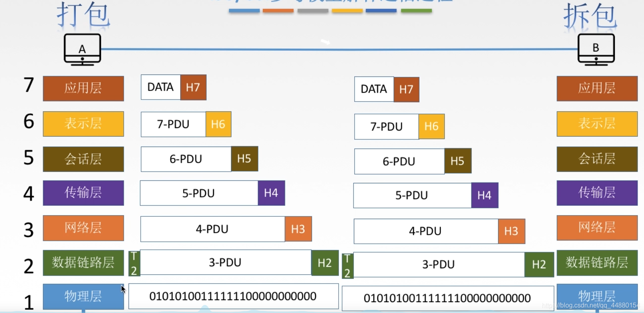Click the 6-PDU box in host B's stack
The image size is (644, 313).
pos(399,161)
